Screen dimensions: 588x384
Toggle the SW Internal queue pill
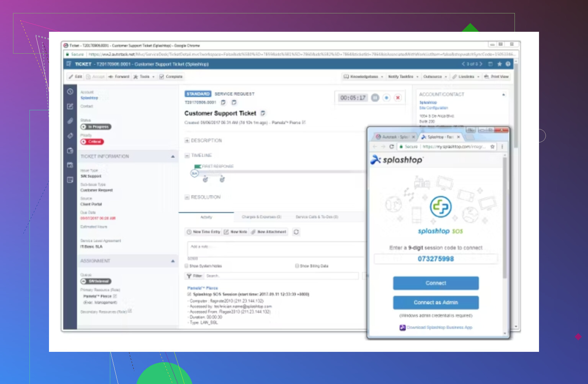click(x=96, y=281)
